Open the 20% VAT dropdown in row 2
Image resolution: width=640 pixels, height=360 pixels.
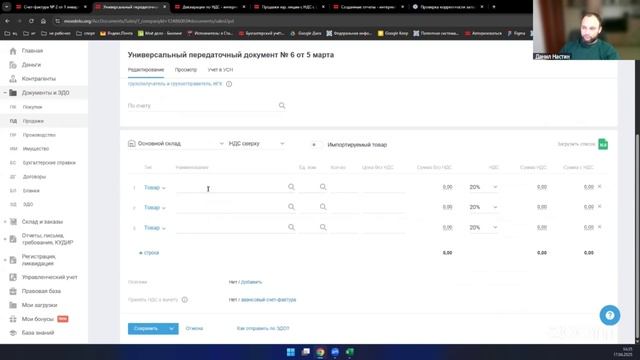pyautogui.click(x=483, y=207)
